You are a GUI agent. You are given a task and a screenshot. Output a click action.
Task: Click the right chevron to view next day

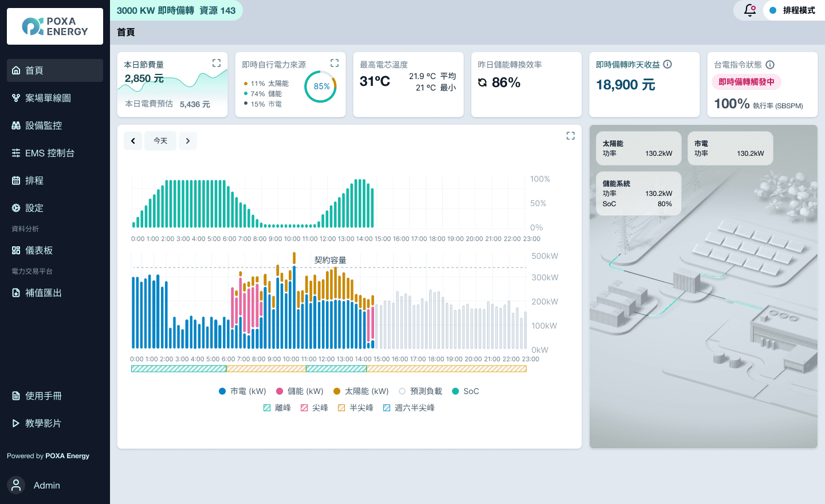click(188, 140)
